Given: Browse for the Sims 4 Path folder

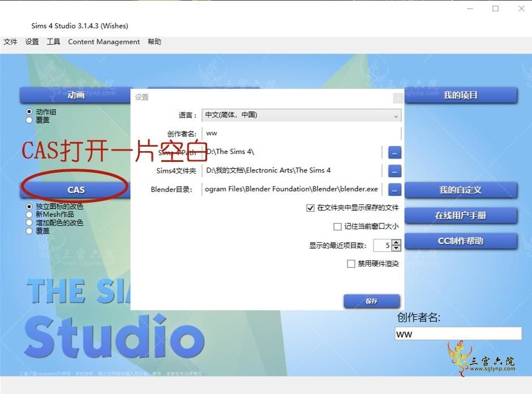Looking at the screenshot, I should point(394,153).
